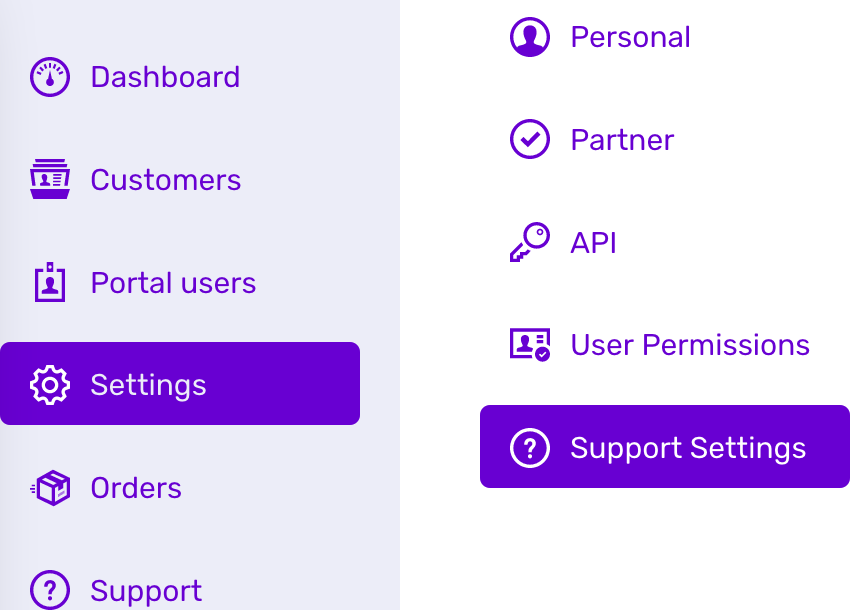Viewport: 860px width, 610px height.
Task: Open the Dashboard page
Action: 165,77
